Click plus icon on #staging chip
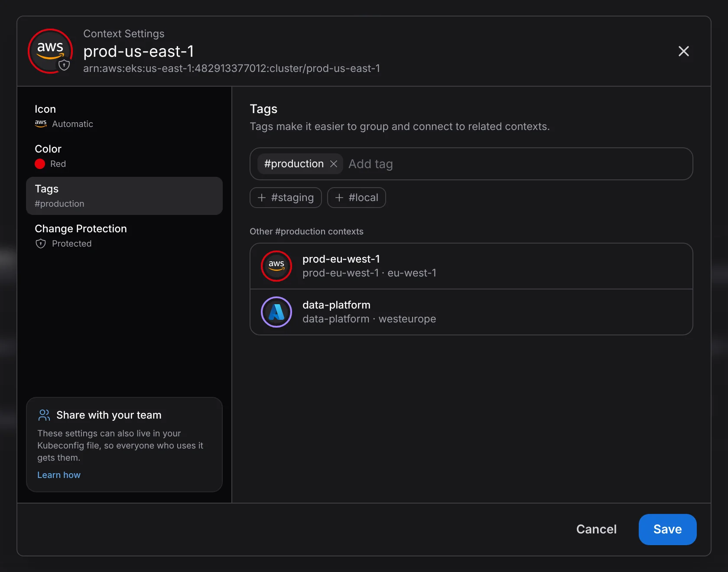Image resolution: width=728 pixels, height=572 pixels. point(262,198)
